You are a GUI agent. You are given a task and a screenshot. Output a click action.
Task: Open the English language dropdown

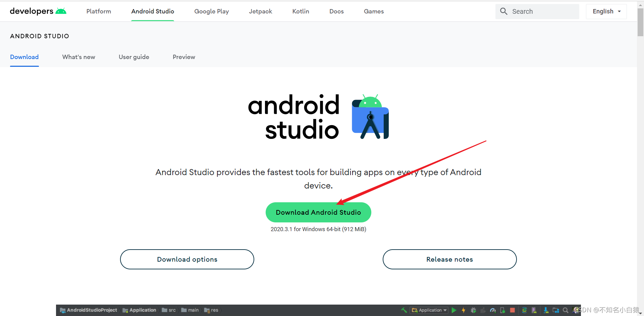(x=606, y=11)
